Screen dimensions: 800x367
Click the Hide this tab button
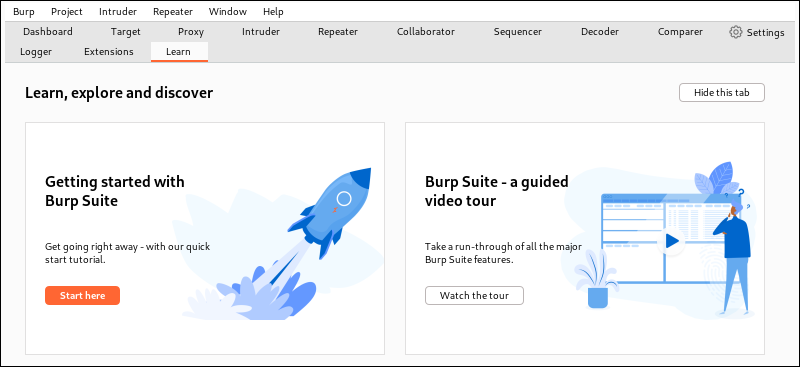click(721, 92)
